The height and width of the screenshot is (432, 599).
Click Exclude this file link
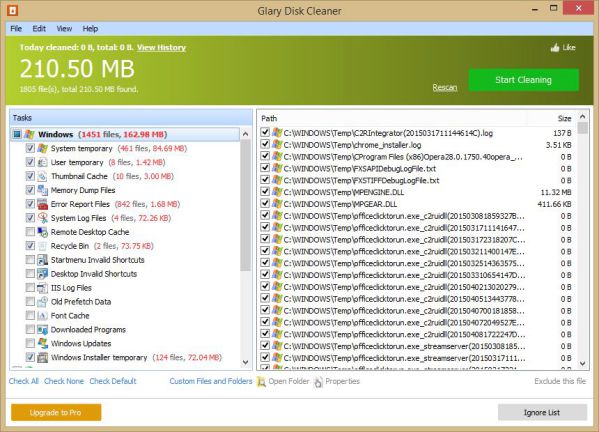[560, 381]
